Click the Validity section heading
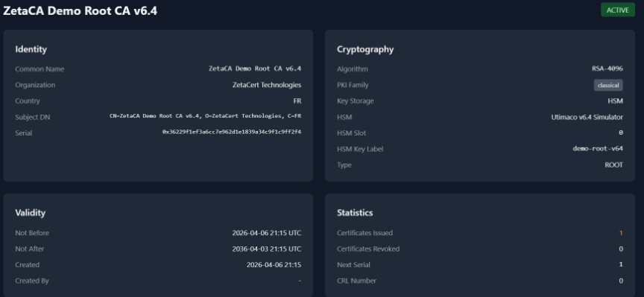The width and height of the screenshot is (644, 297). [x=30, y=212]
